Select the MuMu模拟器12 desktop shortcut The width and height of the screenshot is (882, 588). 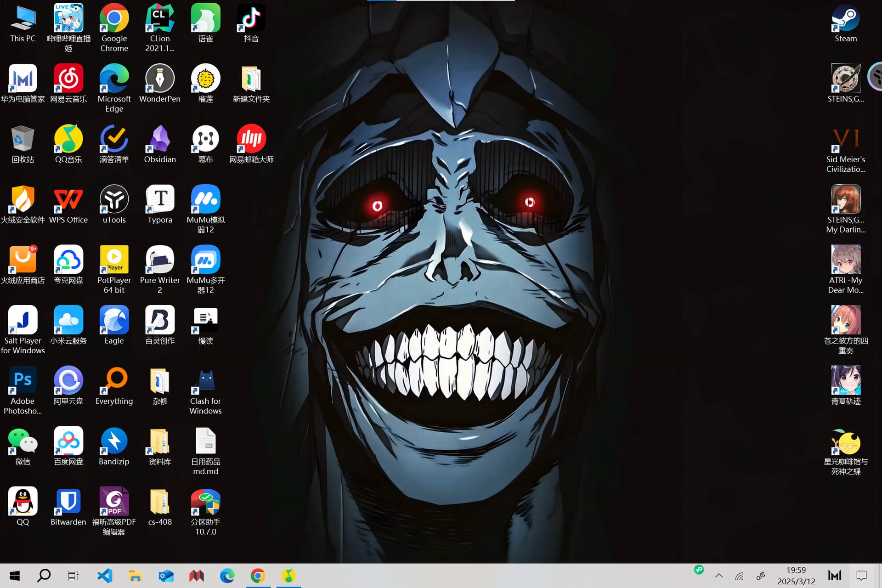[205, 209]
